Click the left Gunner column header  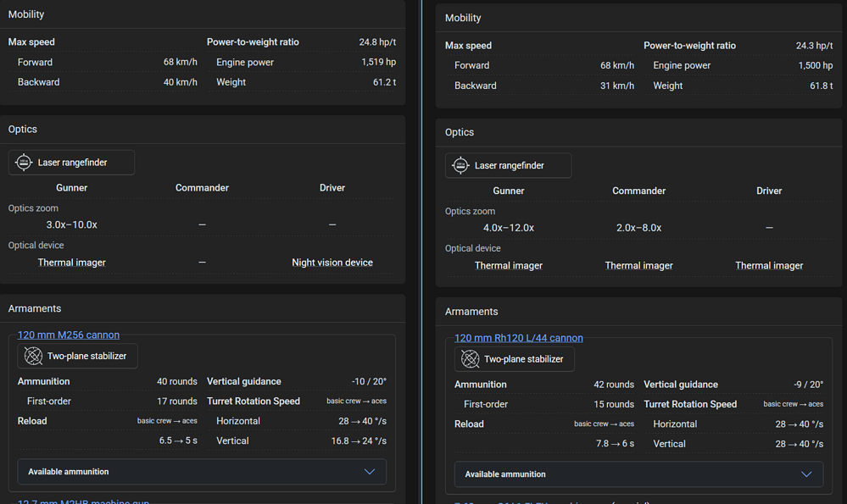[71, 188]
